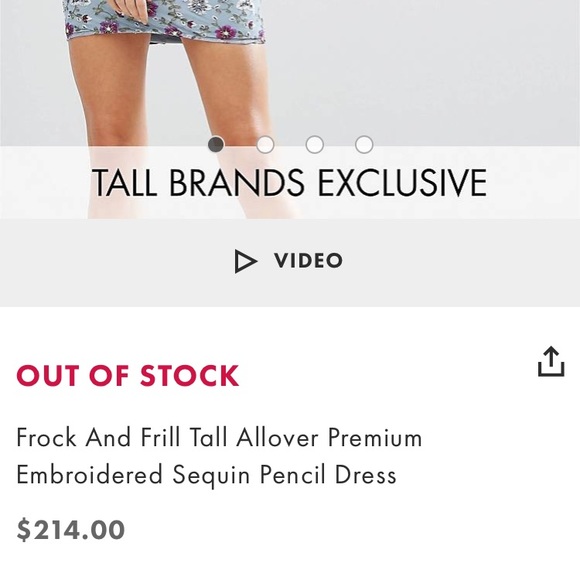Image resolution: width=580 pixels, height=580 pixels.
Task: Open the TALL BRANDS EXCLUSIVE banner
Action: [290, 182]
